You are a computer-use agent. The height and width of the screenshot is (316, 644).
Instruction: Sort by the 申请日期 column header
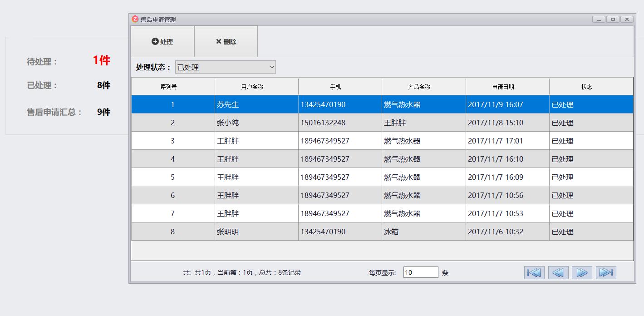click(507, 87)
